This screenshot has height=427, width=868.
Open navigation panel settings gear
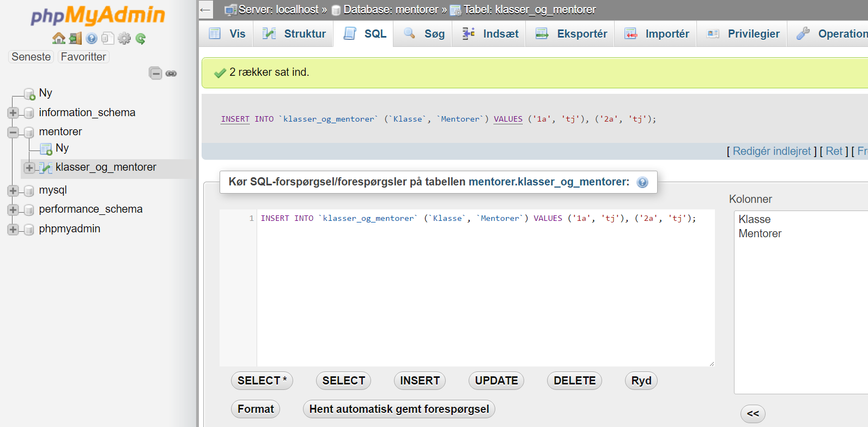(124, 38)
